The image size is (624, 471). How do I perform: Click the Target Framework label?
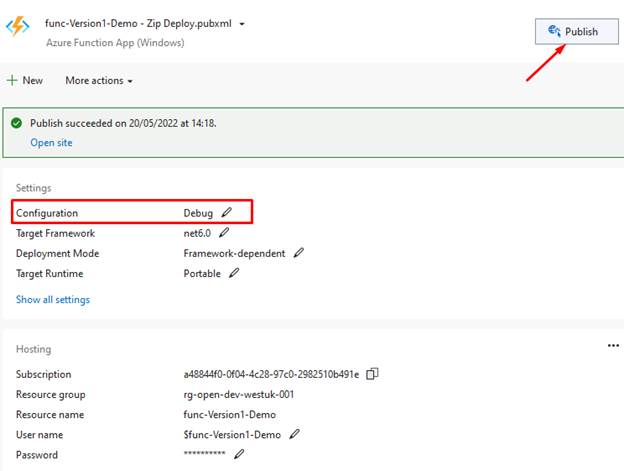(55, 234)
